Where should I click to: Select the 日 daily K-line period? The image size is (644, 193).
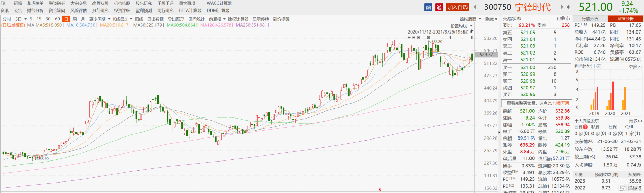pyautogui.click(x=66, y=19)
